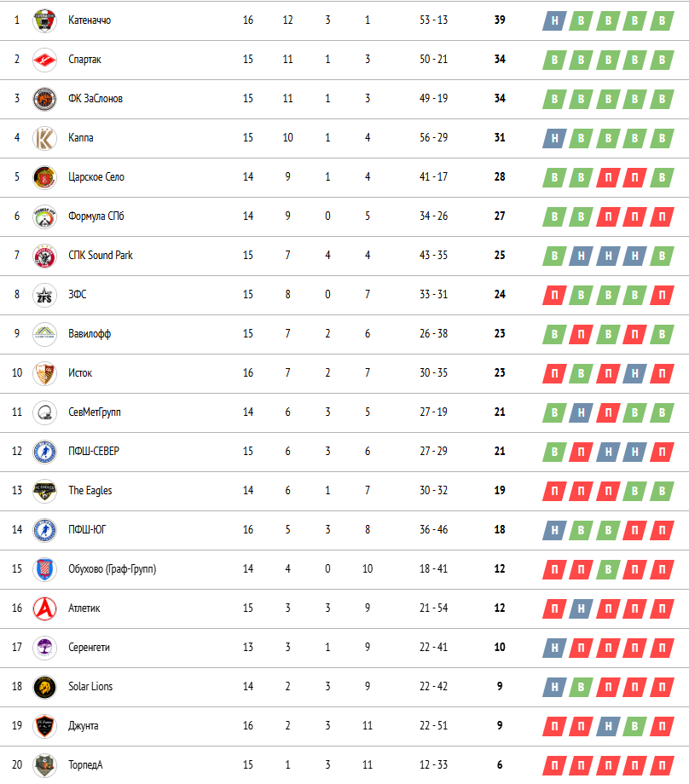Open the Спартак red diamond logo

44,60
